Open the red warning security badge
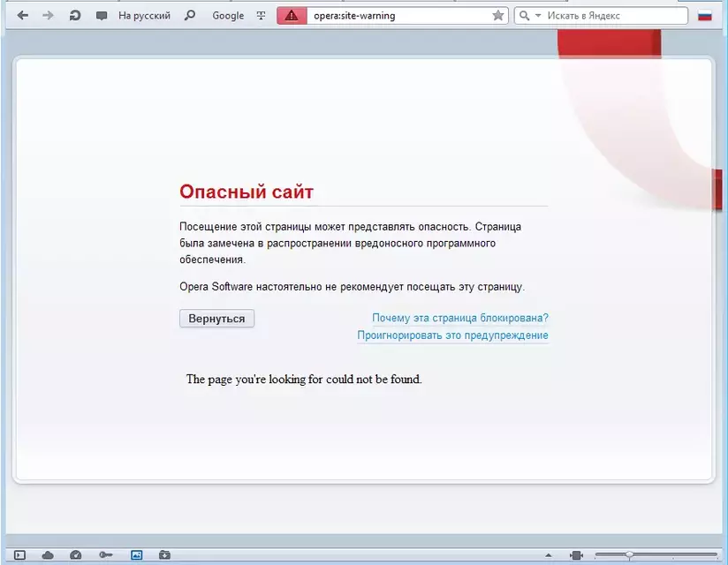The width and height of the screenshot is (728, 565). tap(292, 16)
